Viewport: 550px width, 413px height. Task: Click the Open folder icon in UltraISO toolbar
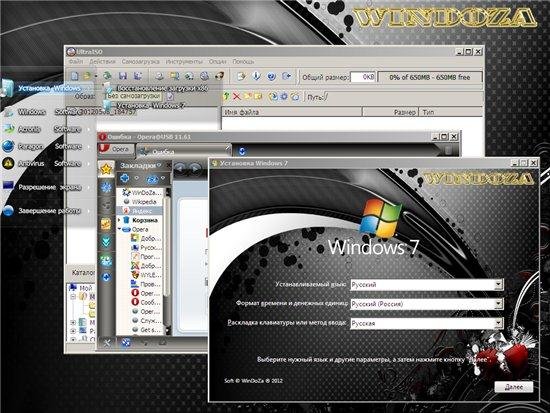[x=87, y=76]
